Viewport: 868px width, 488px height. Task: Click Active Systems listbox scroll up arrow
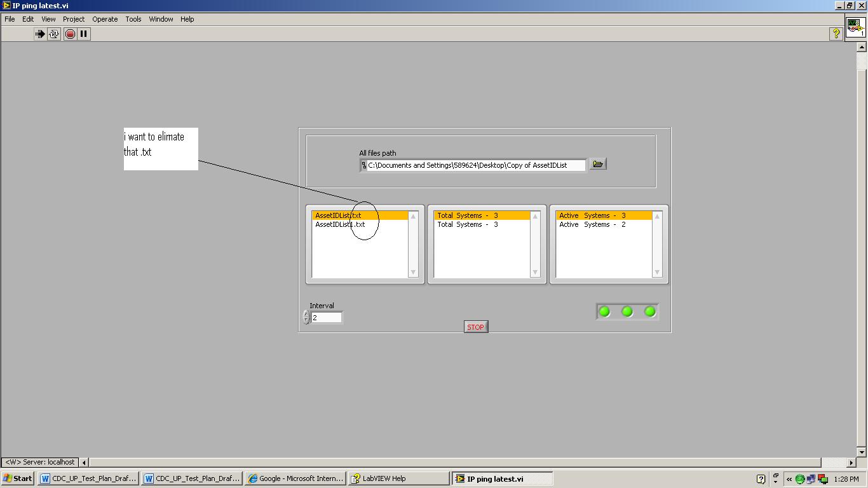tap(657, 217)
